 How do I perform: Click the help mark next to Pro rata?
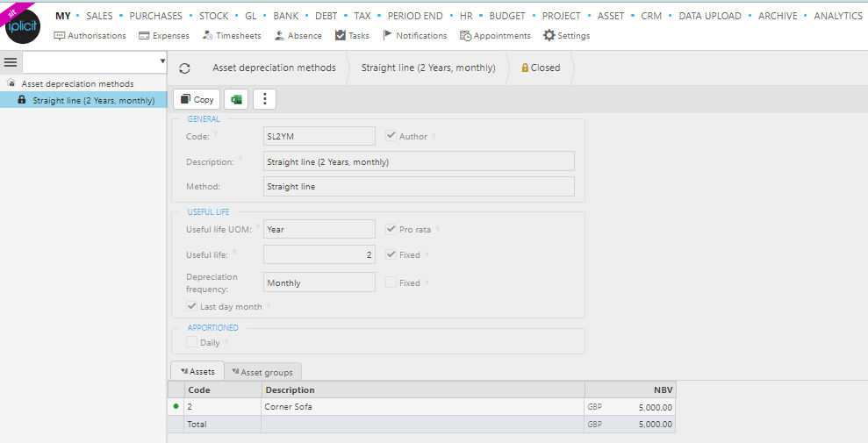[437, 229]
